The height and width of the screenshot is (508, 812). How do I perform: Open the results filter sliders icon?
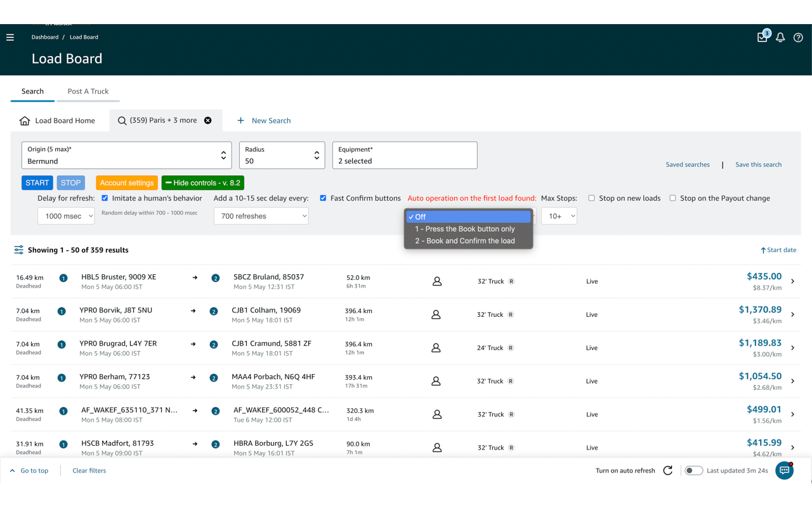[x=19, y=250]
